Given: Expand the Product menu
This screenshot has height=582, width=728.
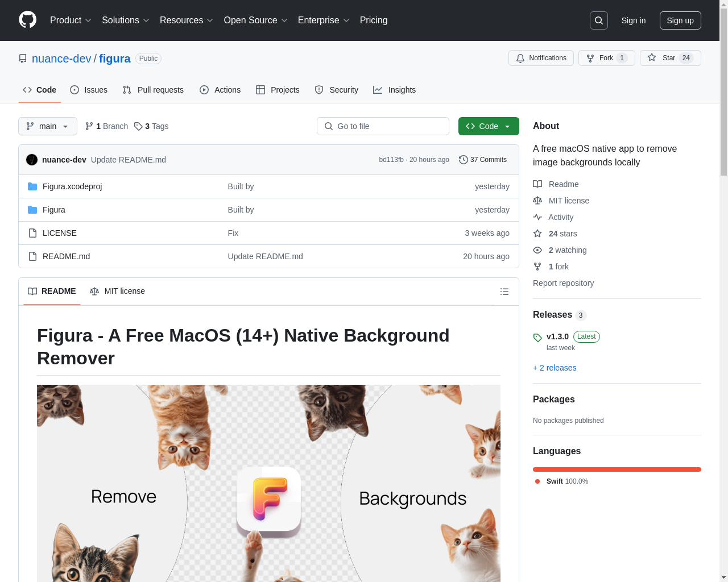Looking at the screenshot, I should click(71, 20).
